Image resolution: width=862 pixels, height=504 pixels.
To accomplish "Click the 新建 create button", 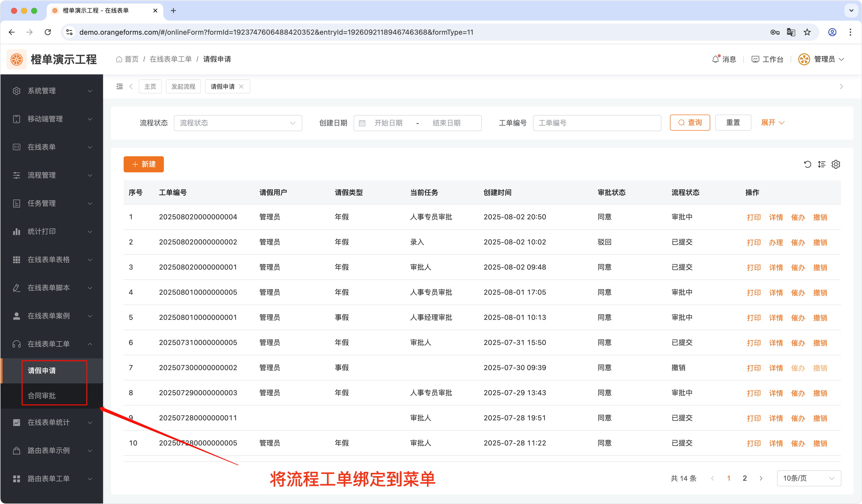I will (x=144, y=165).
